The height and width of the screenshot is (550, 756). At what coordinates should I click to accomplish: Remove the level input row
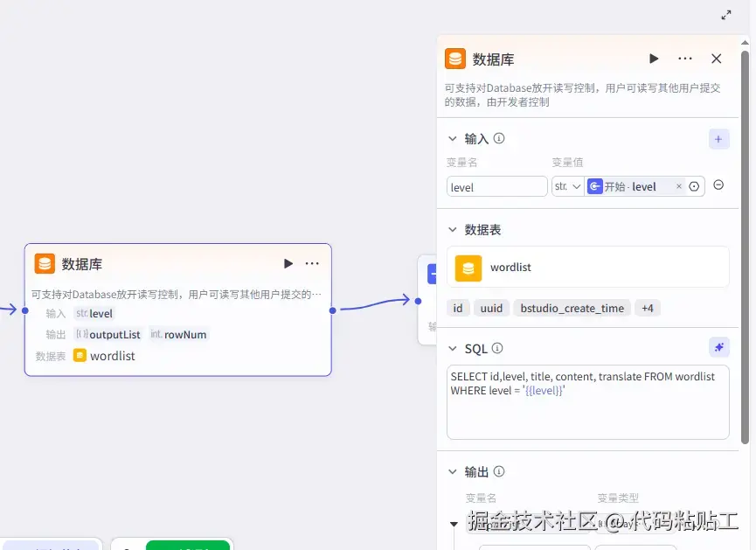pos(718,184)
